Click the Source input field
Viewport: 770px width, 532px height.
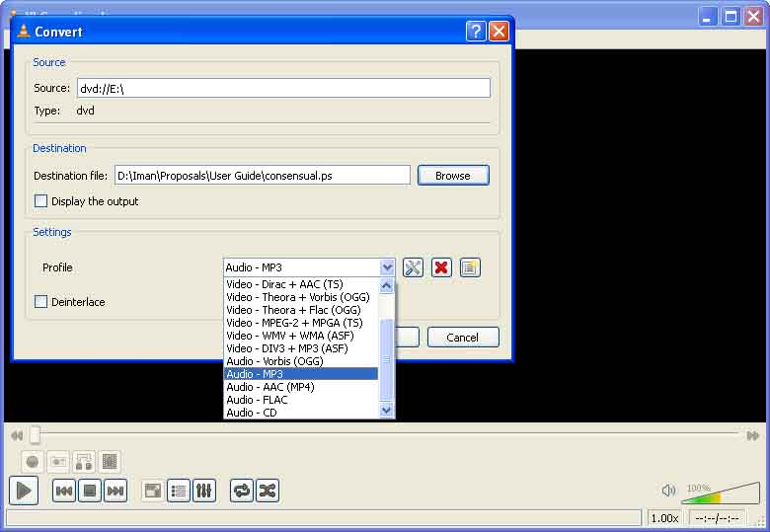coord(283,89)
